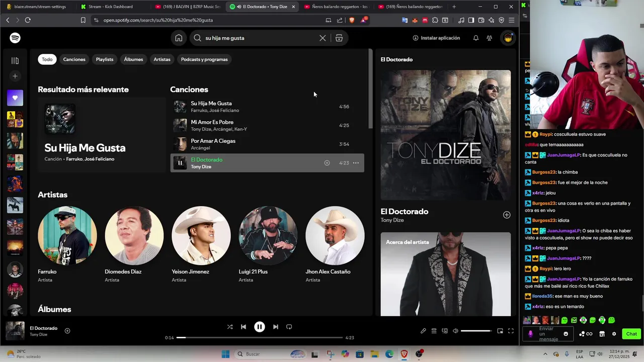Clear the search query with X
The width and height of the screenshot is (644, 362).
[323, 38]
